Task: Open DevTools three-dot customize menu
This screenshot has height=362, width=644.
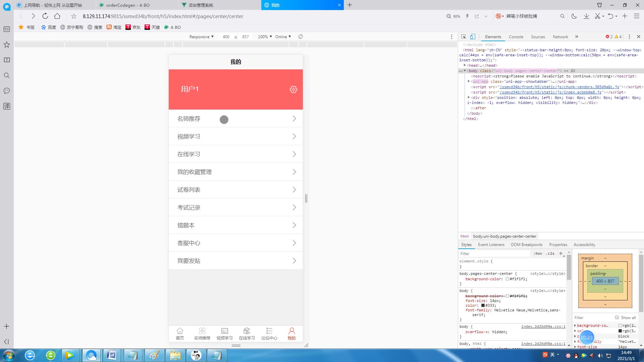Action: click(629, 37)
